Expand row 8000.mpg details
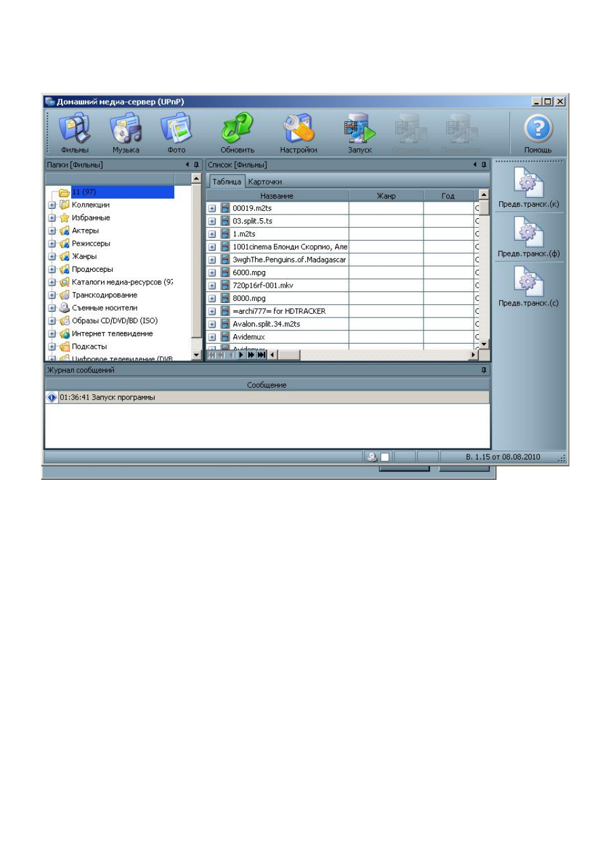Viewport: 606px width, 868px height. tap(212, 298)
